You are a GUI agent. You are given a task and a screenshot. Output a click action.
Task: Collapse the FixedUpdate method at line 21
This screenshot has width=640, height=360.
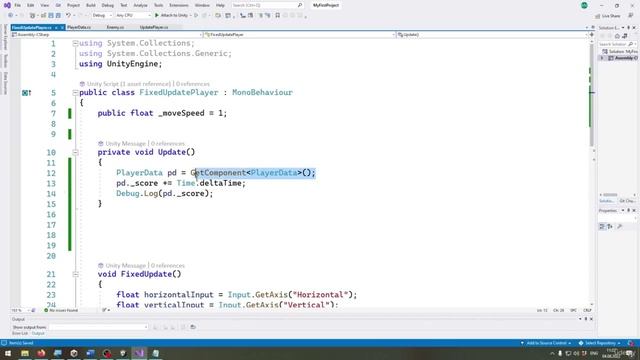click(76, 274)
